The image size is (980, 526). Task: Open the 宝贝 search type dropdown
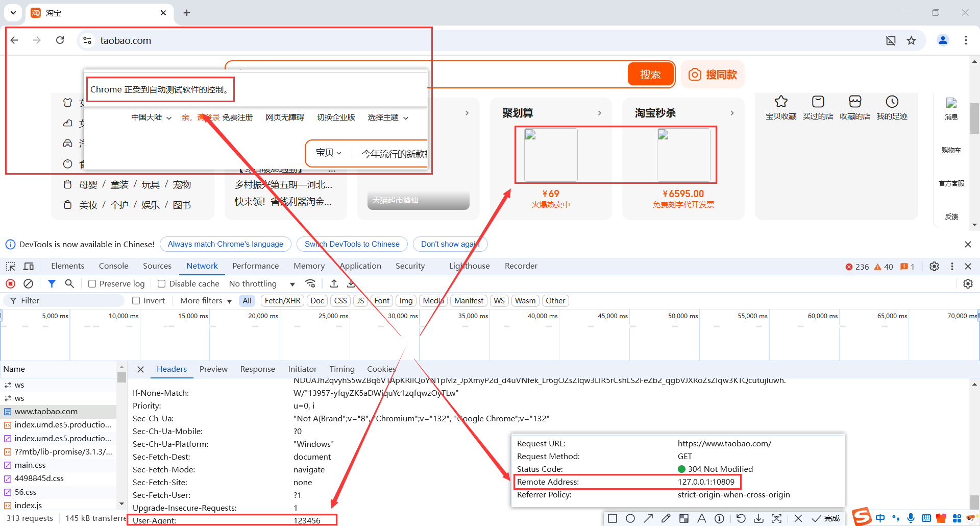pos(329,153)
